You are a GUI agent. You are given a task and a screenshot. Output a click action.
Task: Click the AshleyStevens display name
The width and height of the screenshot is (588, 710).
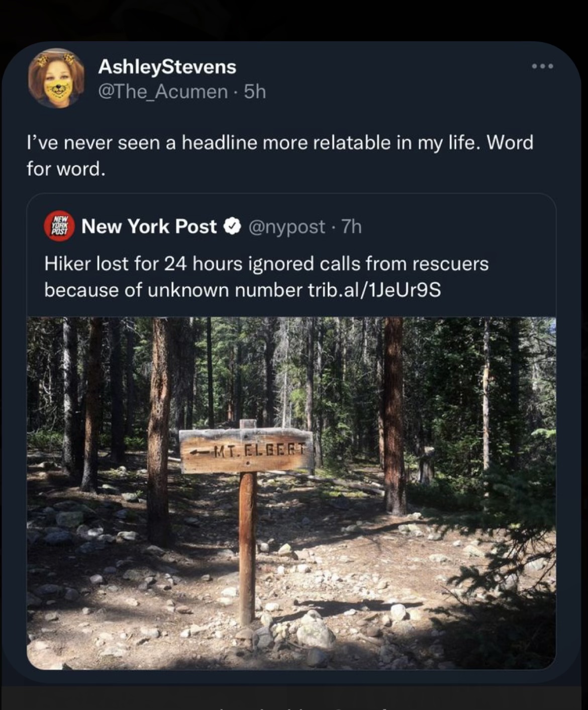click(x=167, y=67)
